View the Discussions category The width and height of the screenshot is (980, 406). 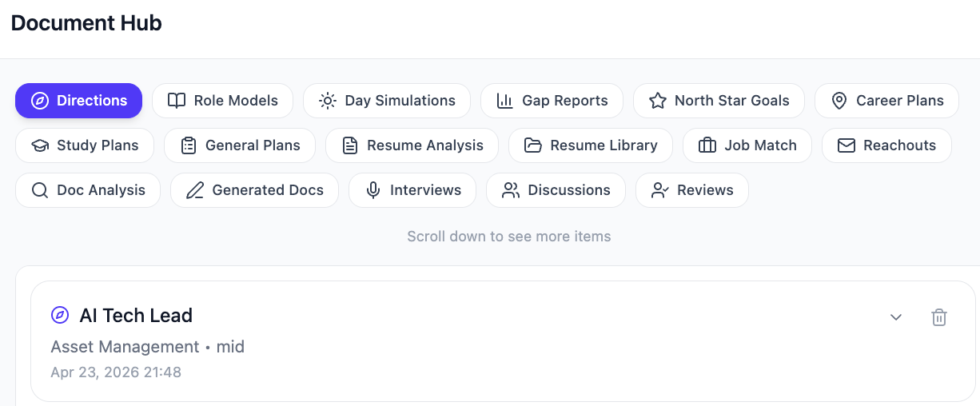click(x=556, y=190)
